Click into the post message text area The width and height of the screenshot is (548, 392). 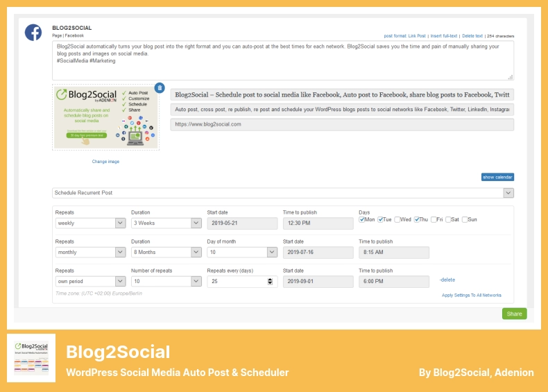283,60
